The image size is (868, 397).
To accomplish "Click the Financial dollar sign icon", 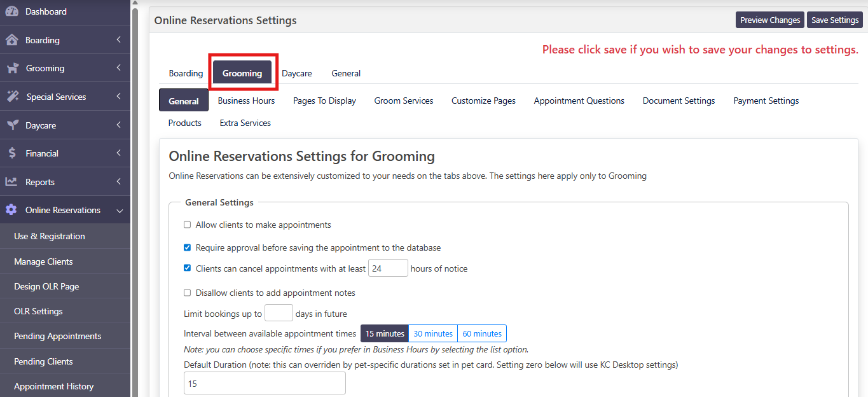I will 11,153.
